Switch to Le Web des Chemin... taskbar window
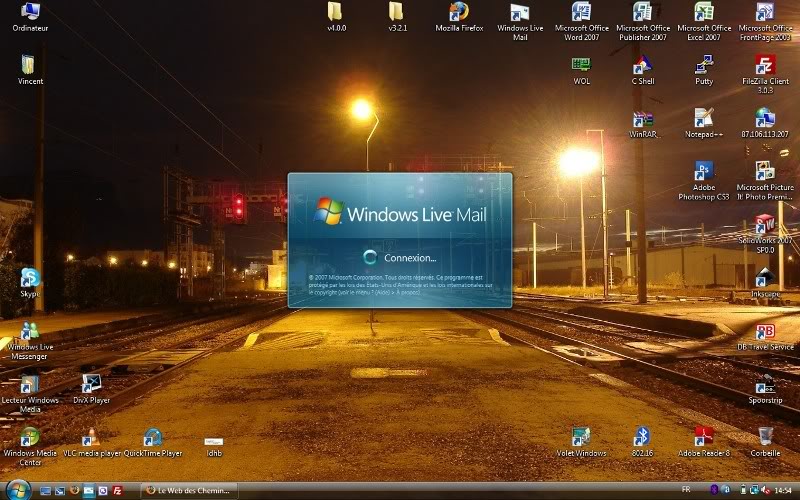 click(x=189, y=491)
